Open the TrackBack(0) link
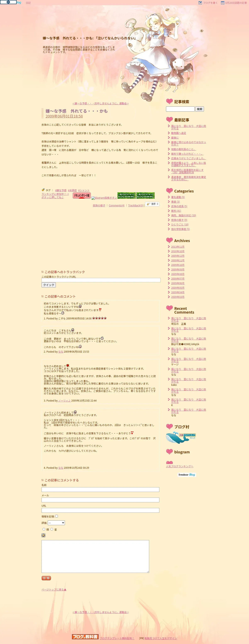 135,206
